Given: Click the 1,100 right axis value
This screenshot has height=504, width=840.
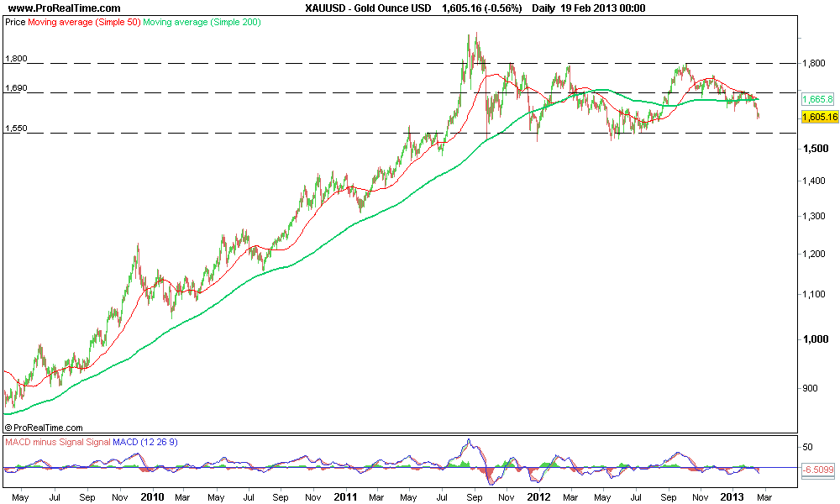Looking at the screenshot, I should [x=814, y=294].
